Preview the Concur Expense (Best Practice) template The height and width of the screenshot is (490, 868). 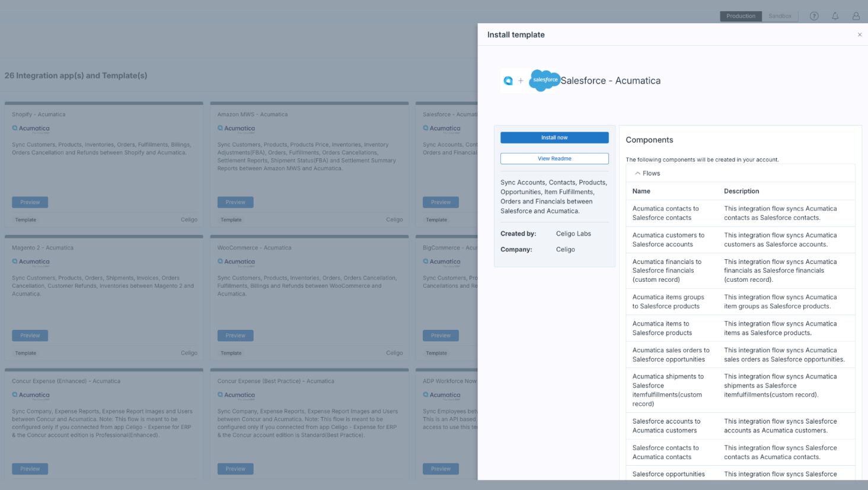235,469
